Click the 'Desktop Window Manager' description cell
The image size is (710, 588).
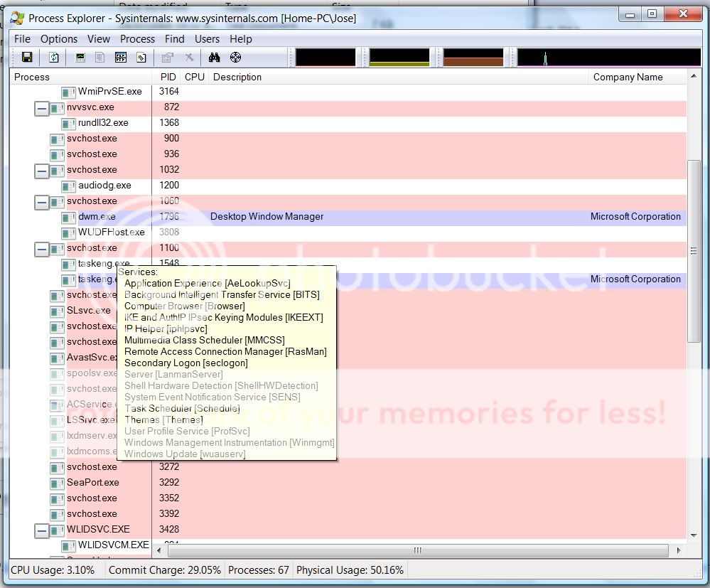pyautogui.click(x=267, y=217)
